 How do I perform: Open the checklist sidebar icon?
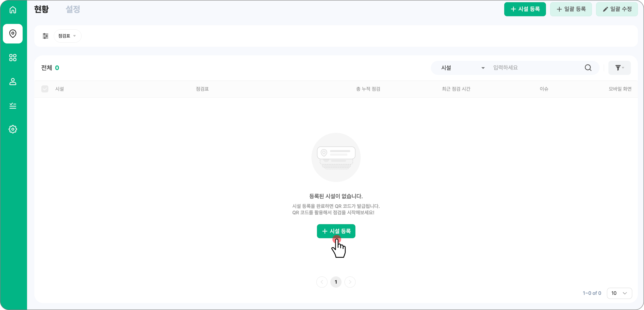click(x=13, y=106)
